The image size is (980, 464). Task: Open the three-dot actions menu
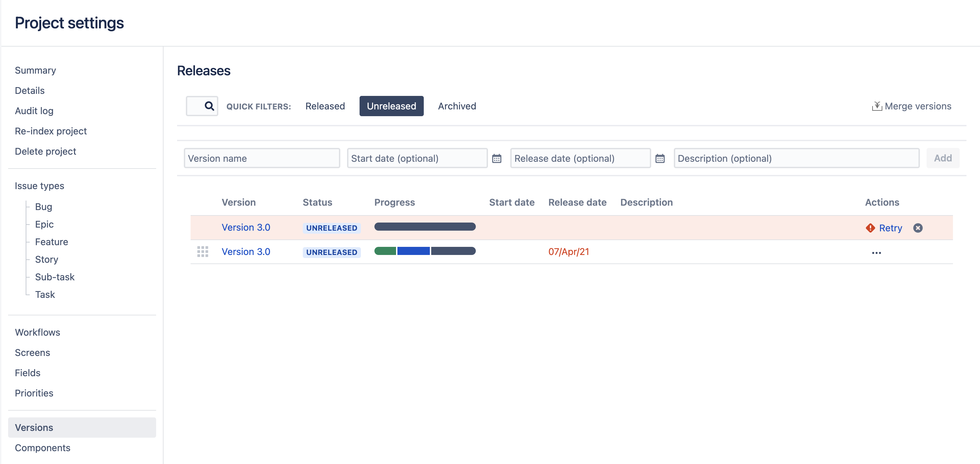[876, 253]
